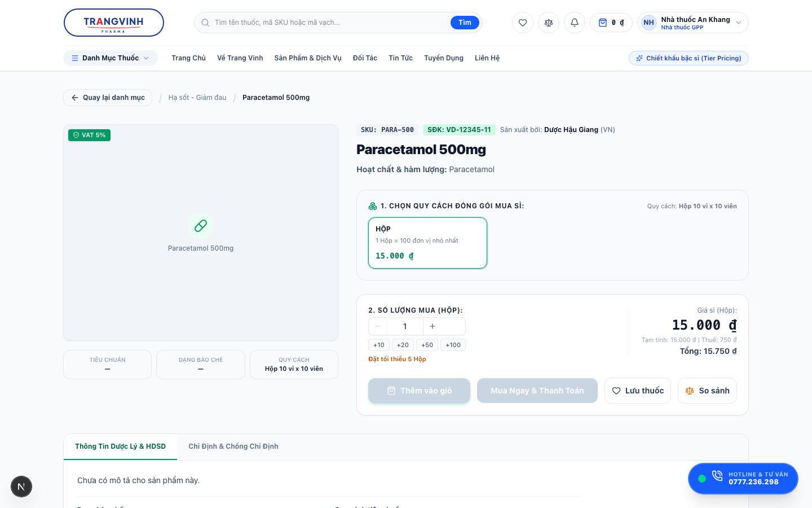Expand the Danh Mục Thuốc category menu
Screen dimensions: 812x508
pos(111,58)
